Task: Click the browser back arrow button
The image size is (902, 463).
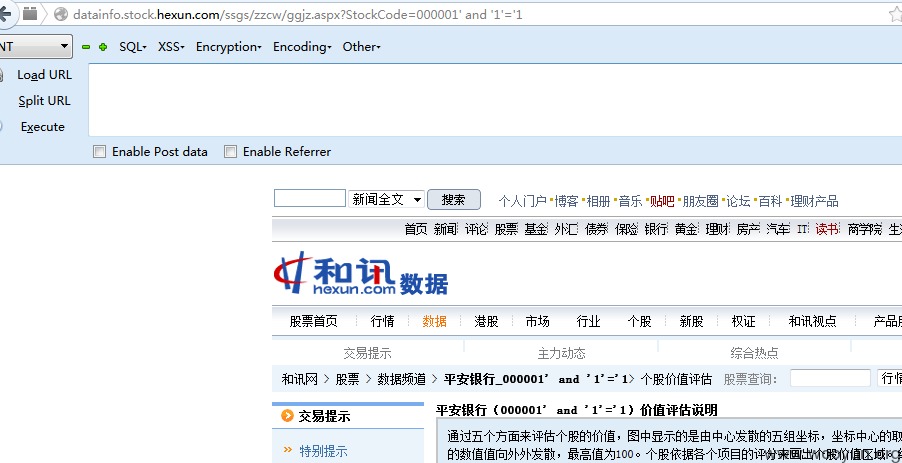Action: (x=5, y=14)
